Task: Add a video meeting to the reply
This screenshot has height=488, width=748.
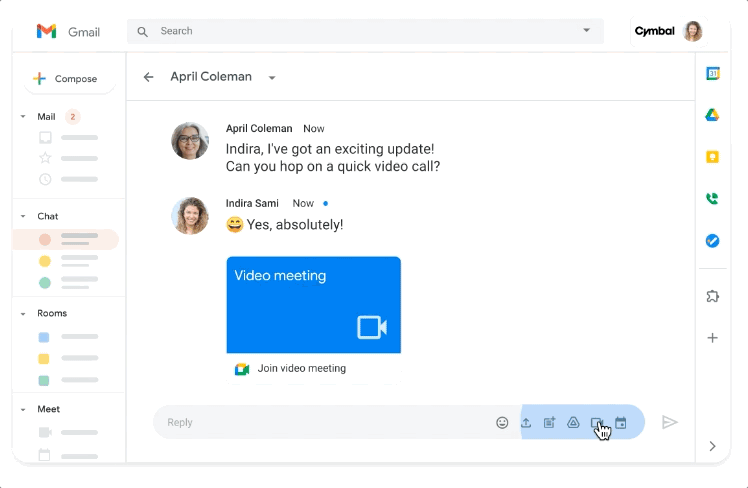Action: 597,423
